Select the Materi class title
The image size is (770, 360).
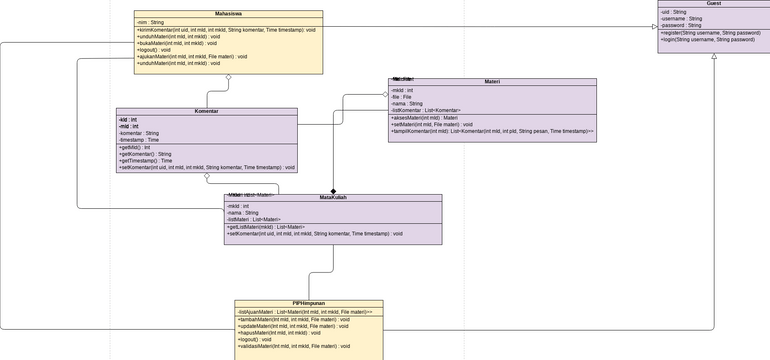click(x=493, y=82)
